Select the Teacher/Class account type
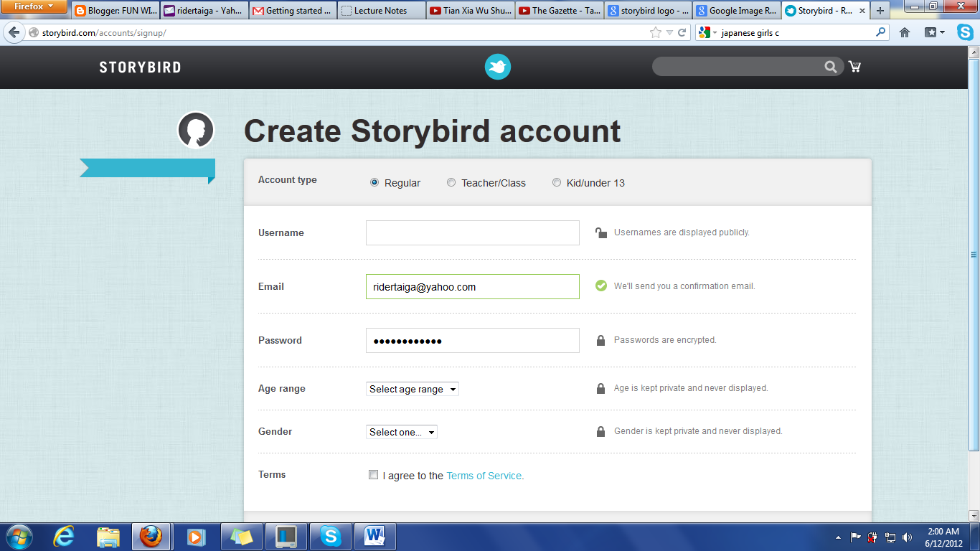980x551 pixels. [451, 182]
